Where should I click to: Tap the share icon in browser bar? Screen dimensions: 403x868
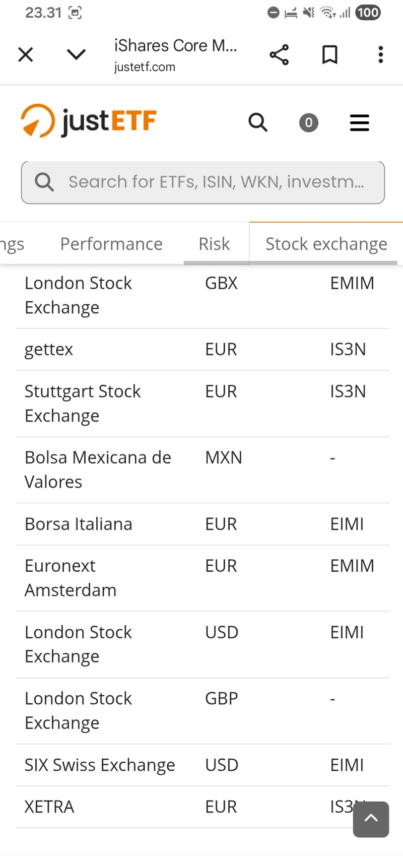tap(279, 54)
